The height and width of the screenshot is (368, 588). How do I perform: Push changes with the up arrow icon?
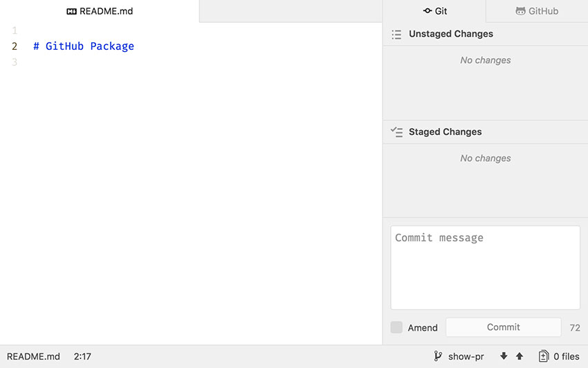520,356
